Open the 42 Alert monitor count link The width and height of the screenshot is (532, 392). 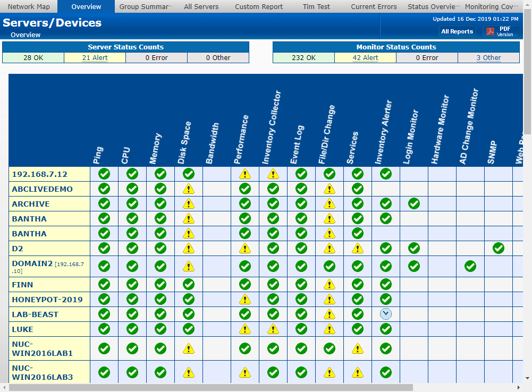pyautogui.click(x=366, y=58)
